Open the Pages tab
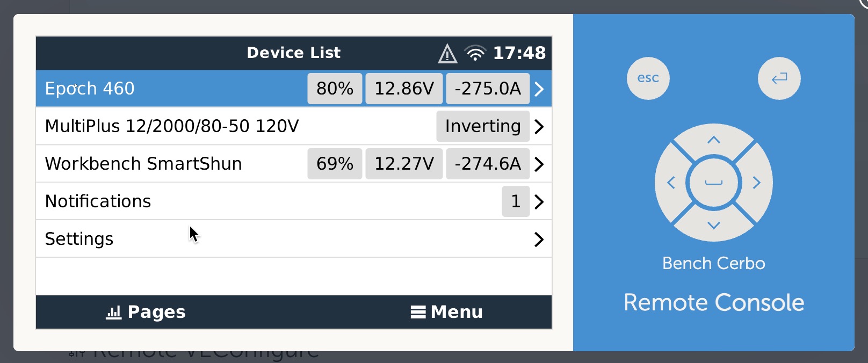 point(146,312)
